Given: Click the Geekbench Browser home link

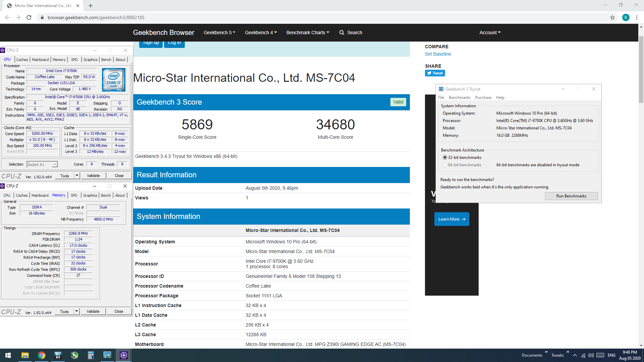Looking at the screenshot, I should point(163,33).
